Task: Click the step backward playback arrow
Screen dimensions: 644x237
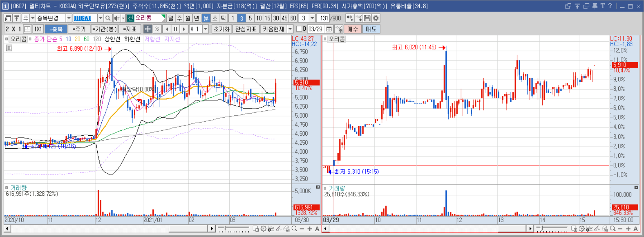Action: pos(167,29)
